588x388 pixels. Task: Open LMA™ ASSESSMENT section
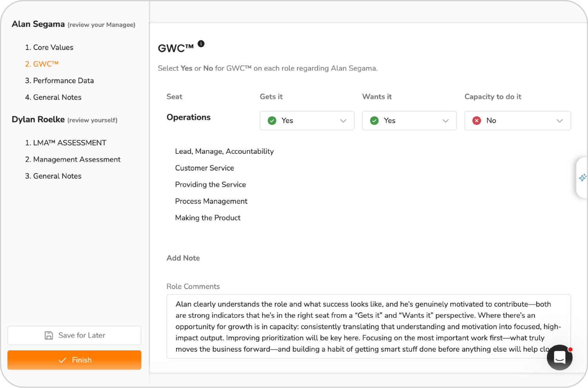tap(65, 143)
